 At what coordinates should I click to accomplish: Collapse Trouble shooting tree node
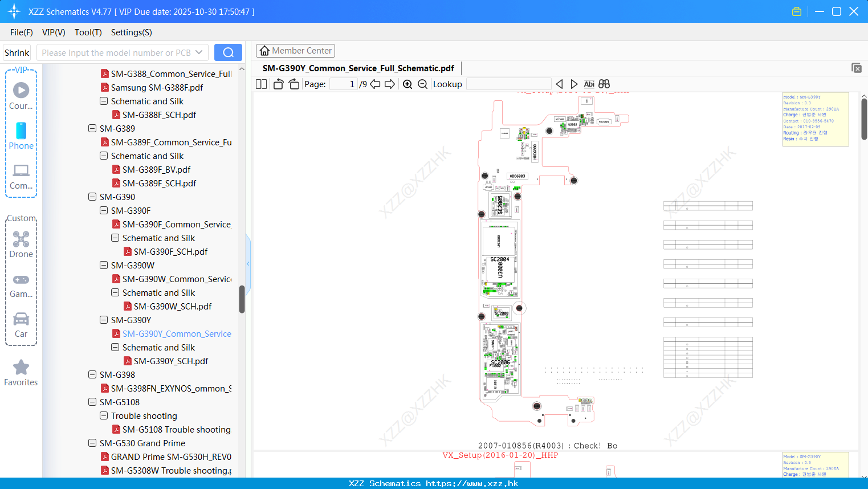coord(104,415)
